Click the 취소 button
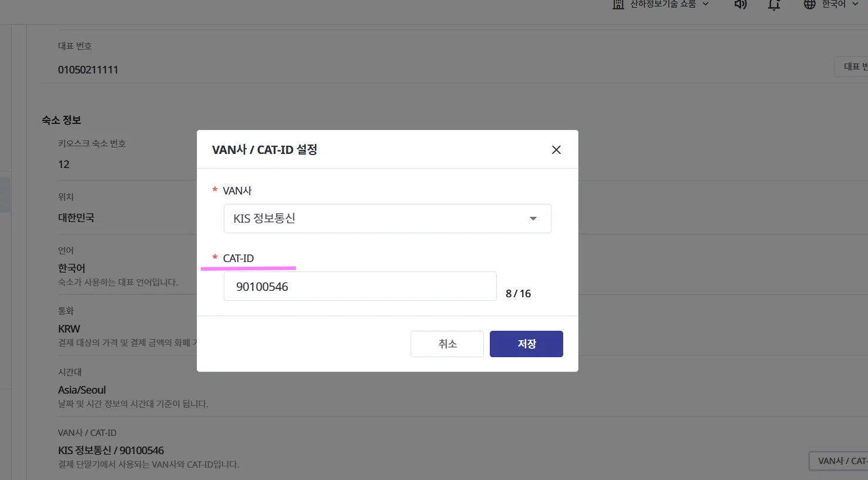Screen dimensions: 868x480 pos(447,344)
